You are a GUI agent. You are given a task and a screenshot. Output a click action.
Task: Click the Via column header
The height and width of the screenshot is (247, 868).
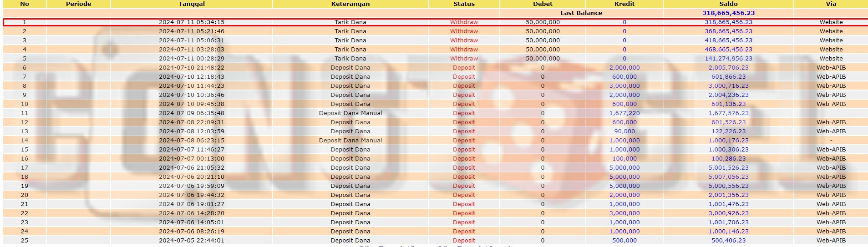point(831,4)
